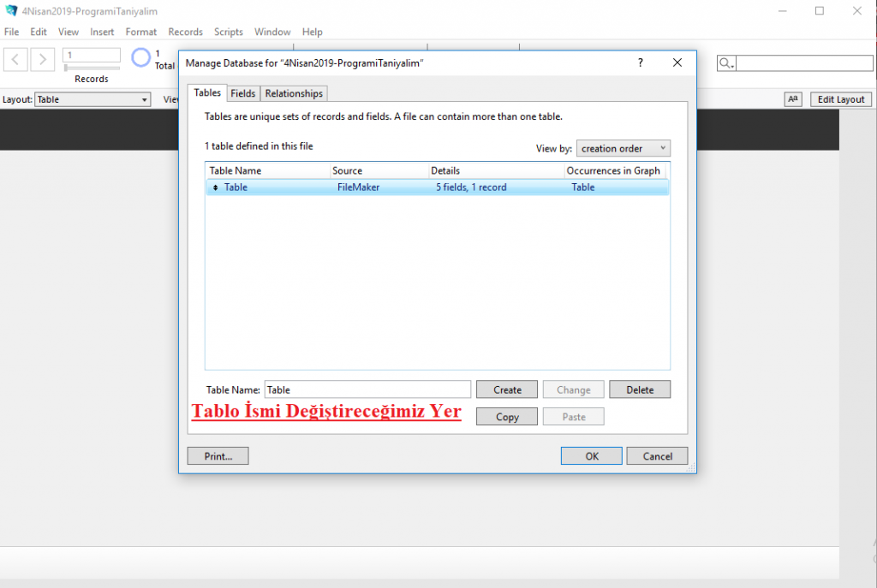
Task: Open the Help menu
Action: 312,32
